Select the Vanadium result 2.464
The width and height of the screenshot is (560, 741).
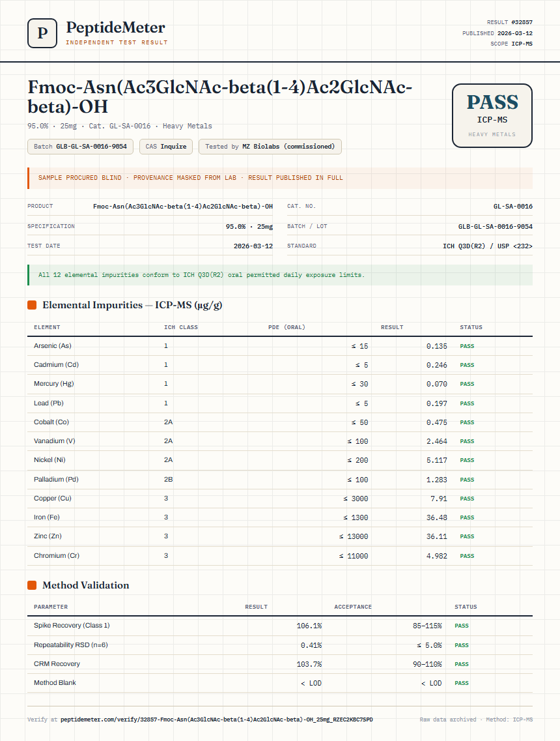[x=436, y=441]
